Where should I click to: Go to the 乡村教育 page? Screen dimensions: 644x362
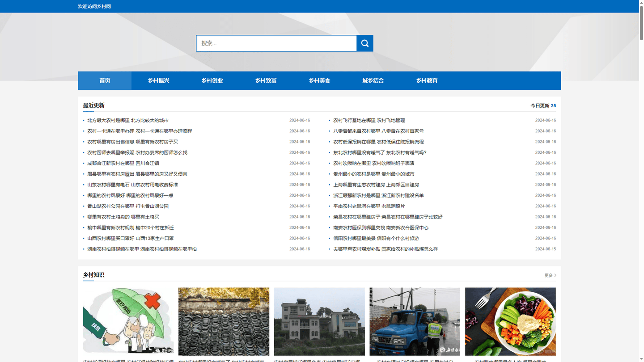click(427, 81)
